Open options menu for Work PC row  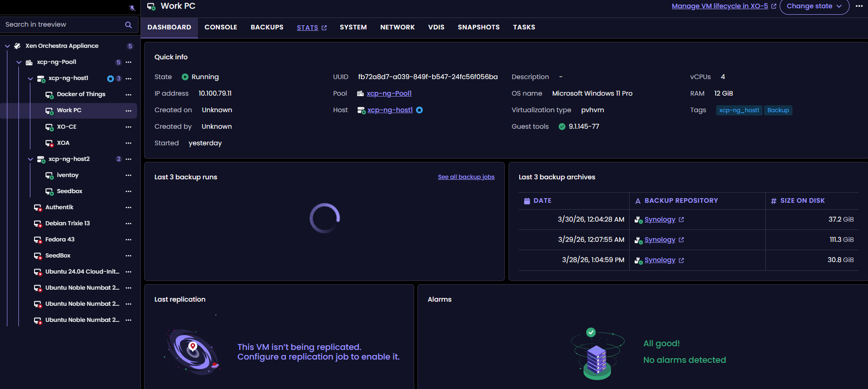tap(128, 111)
